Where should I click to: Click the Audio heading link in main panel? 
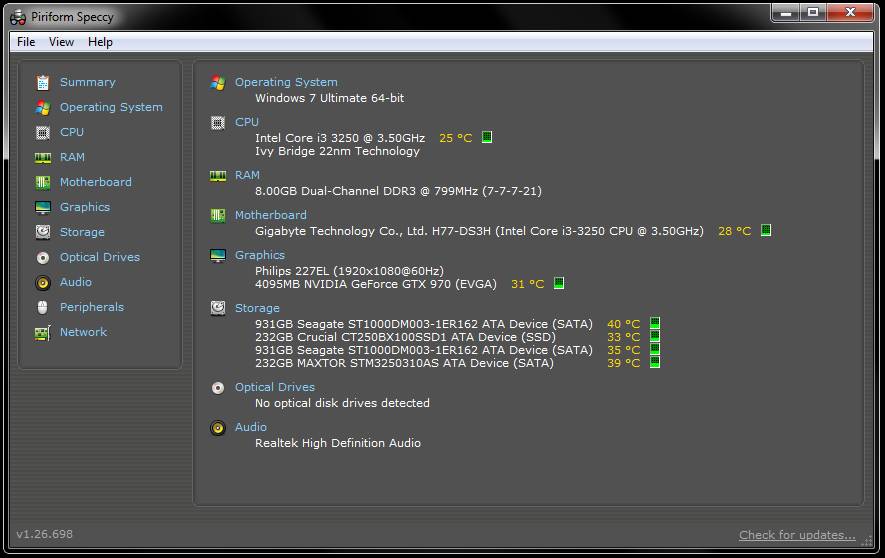click(x=251, y=427)
